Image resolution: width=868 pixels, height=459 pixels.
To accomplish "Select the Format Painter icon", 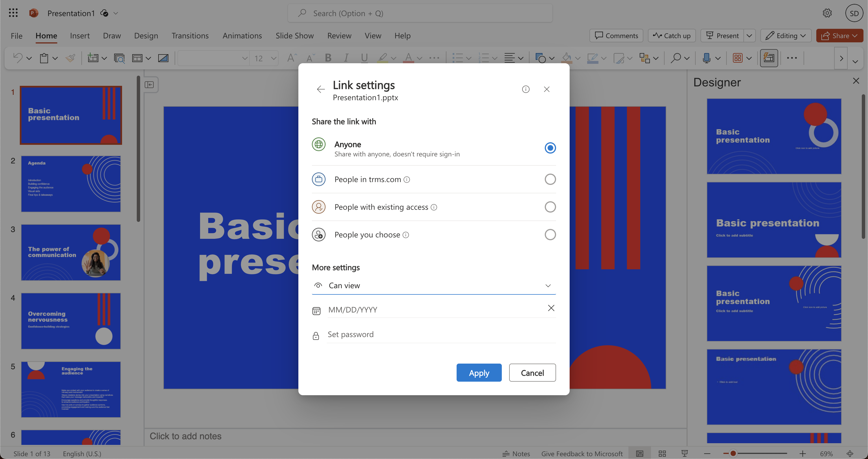I will pos(70,58).
